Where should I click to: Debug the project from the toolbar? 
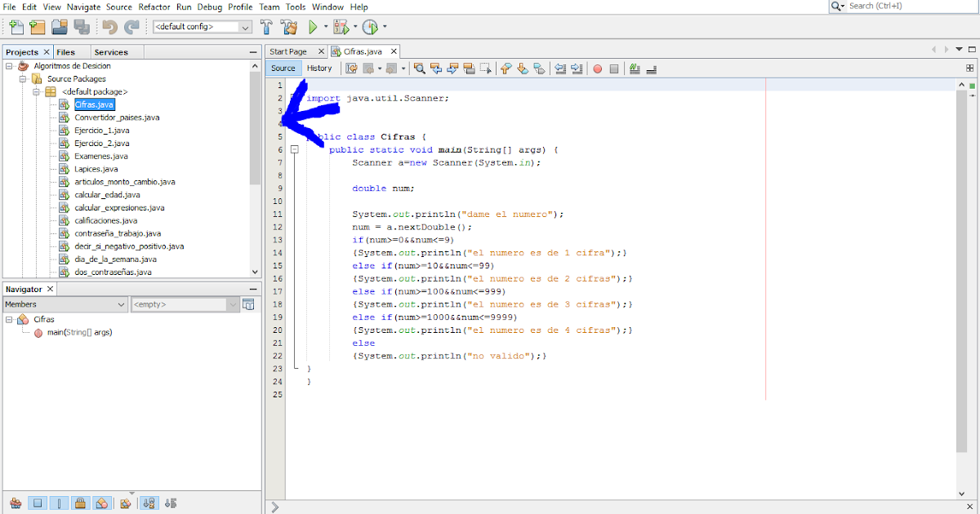(x=342, y=26)
